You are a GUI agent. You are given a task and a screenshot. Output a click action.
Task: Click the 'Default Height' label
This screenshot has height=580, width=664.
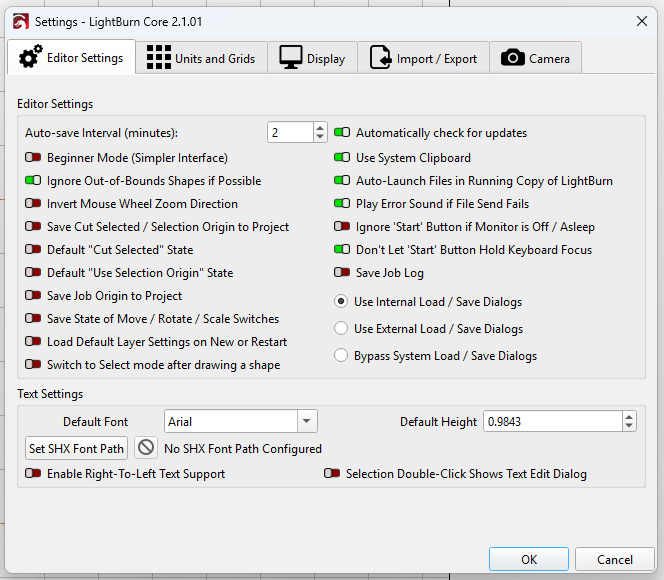tap(438, 422)
